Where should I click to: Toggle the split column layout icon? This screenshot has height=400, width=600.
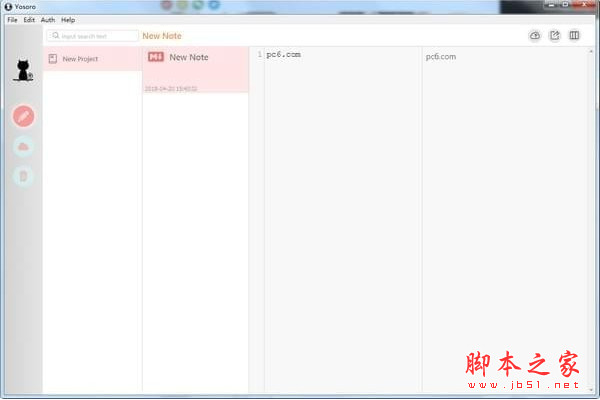point(574,36)
